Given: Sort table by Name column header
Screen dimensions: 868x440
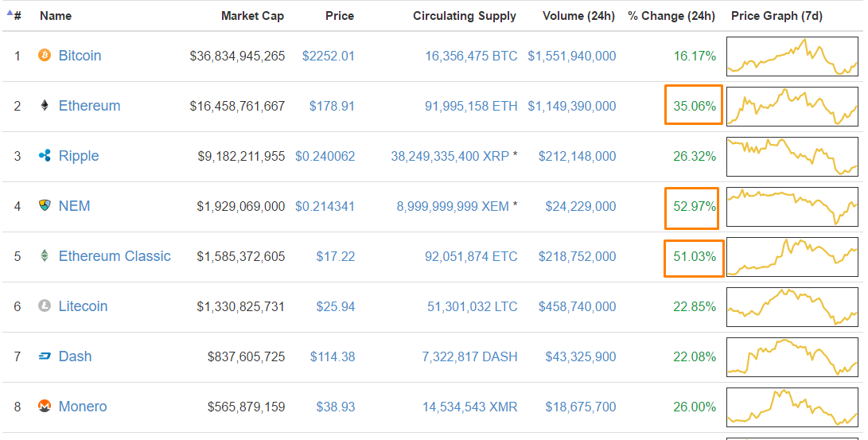Looking at the screenshot, I should pos(56,16).
